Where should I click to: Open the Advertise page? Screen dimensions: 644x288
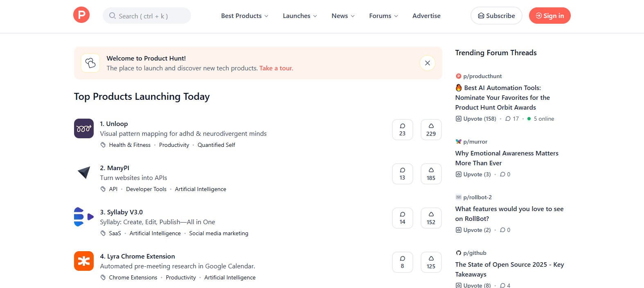coord(426,16)
